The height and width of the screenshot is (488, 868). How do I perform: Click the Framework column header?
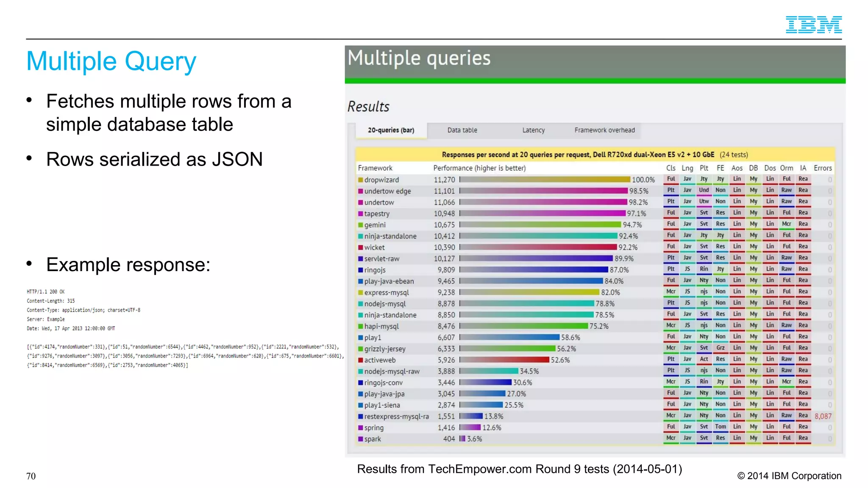coord(375,168)
